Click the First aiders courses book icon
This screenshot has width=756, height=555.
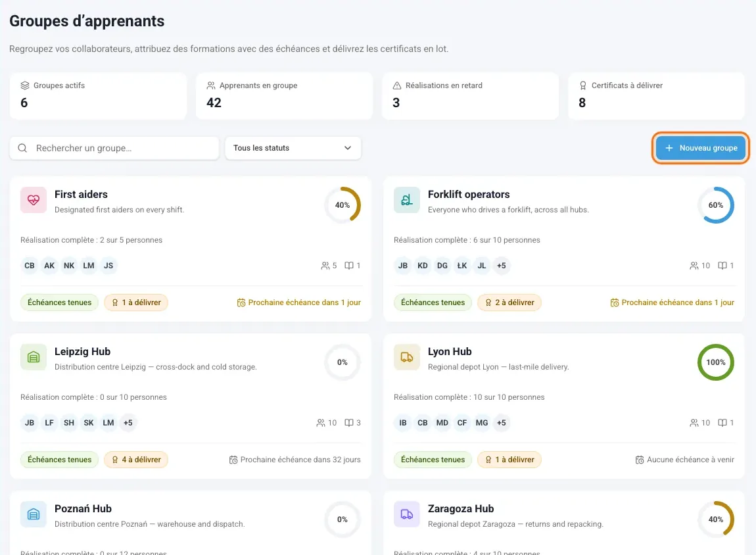tap(349, 266)
